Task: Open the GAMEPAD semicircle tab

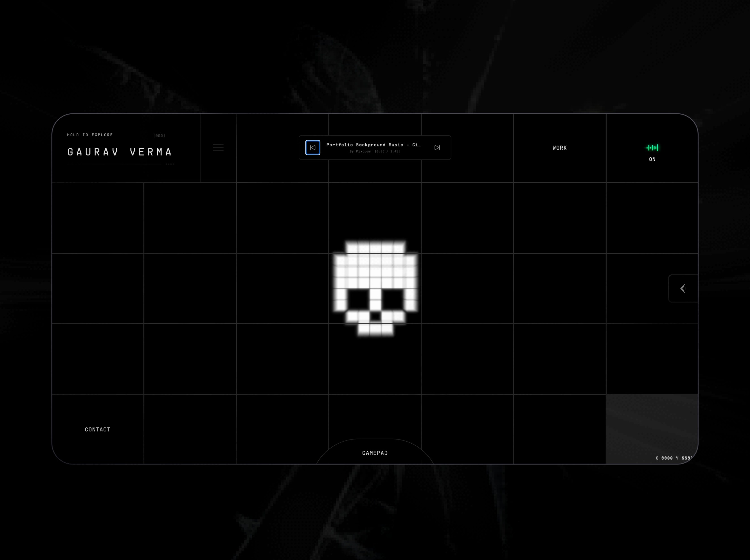Action: (375, 453)
